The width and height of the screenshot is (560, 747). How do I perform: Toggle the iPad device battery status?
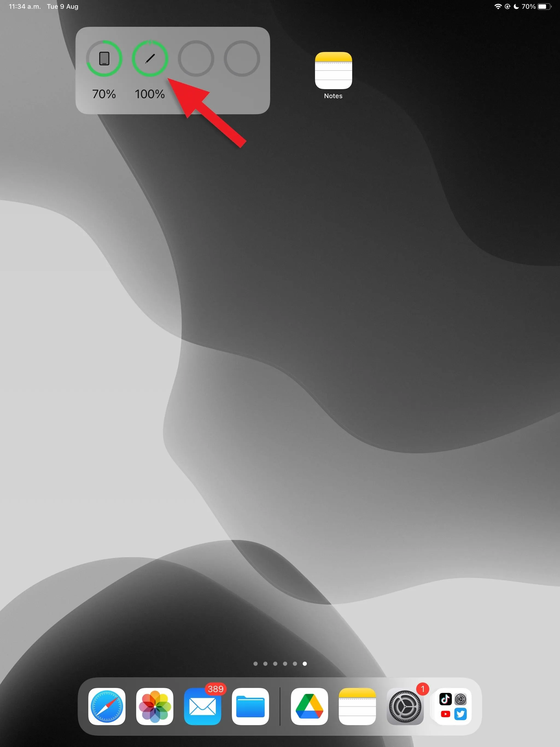click(104, 59)
